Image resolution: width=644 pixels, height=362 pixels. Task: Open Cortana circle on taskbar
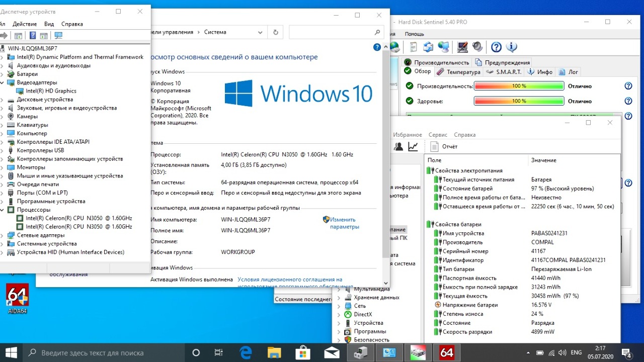(196, 352)
